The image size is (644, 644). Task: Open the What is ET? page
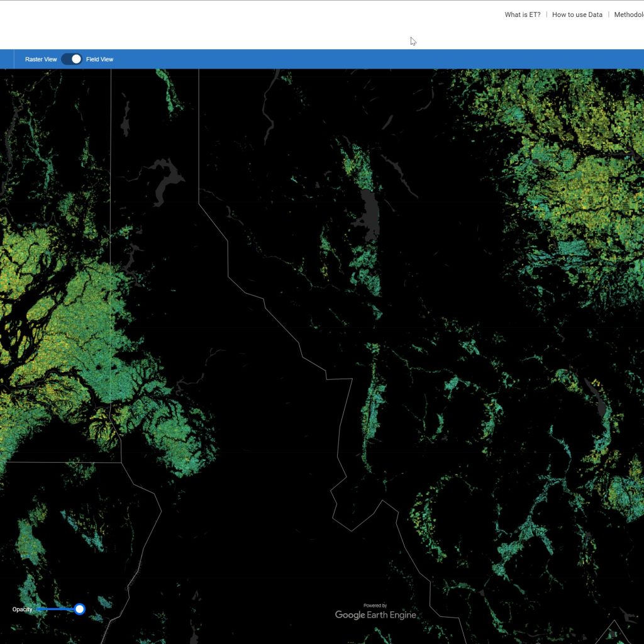(522, 14)
